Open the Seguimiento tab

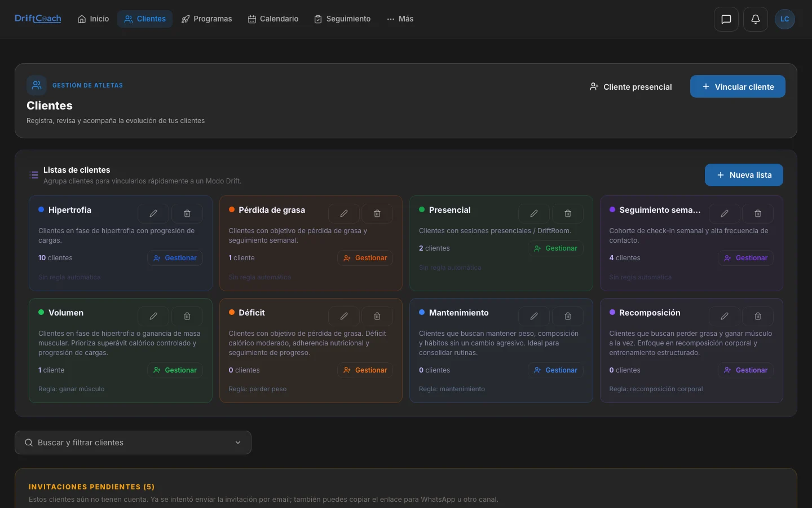pos(342,19)
